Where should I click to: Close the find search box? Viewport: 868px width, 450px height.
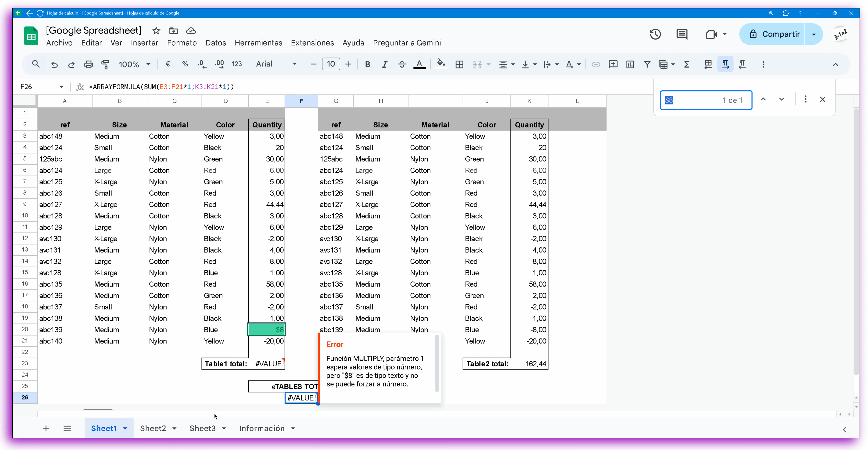[x=823, y=100]
